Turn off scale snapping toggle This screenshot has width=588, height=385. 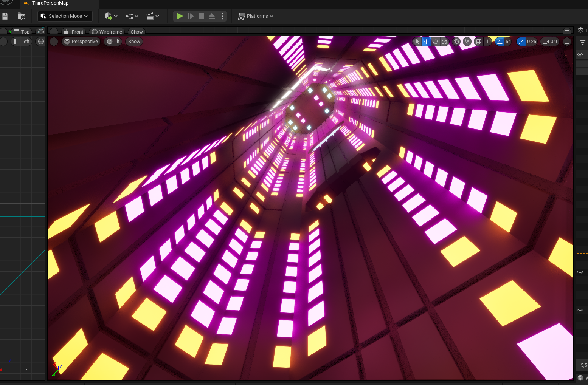tap(521, 42)
